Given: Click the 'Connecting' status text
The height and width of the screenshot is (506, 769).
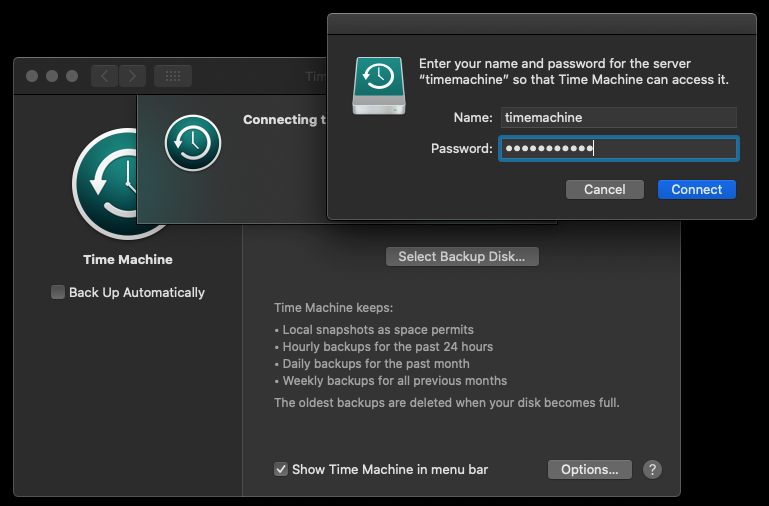Looking at the screenshot, I should coord(284,120).
